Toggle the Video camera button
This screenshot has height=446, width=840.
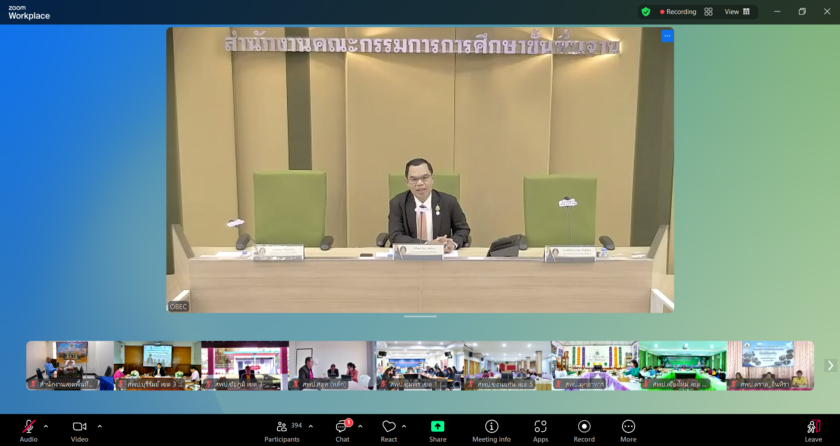[79, 428]
